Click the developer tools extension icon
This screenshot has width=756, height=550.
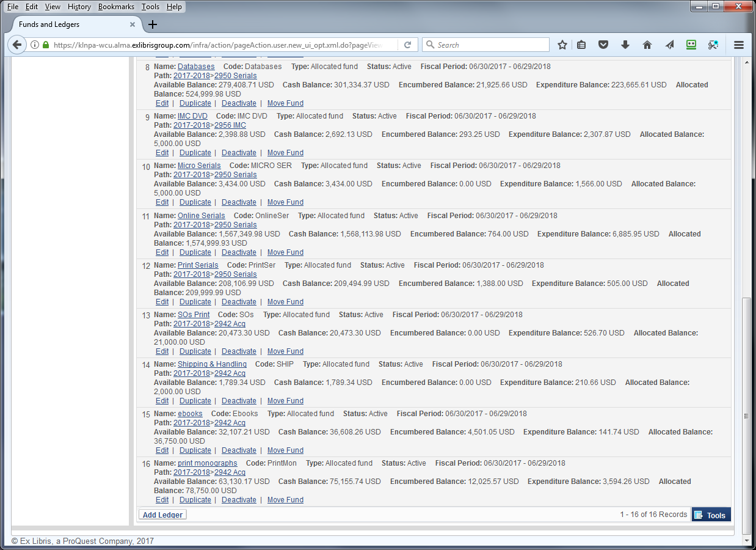[x=713, y=45]
